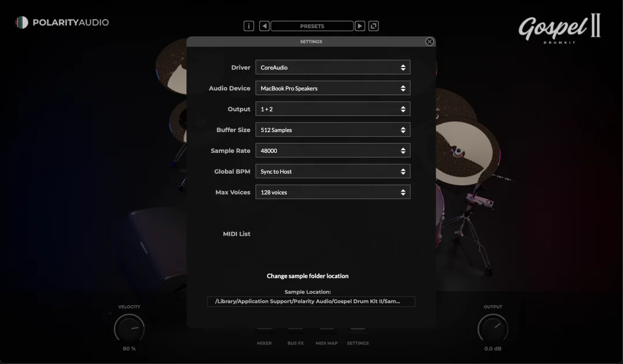The width and height of the screenshot is (623, 364).
Task: Switch to the Mixer tab
Action: tap(264, 336)
